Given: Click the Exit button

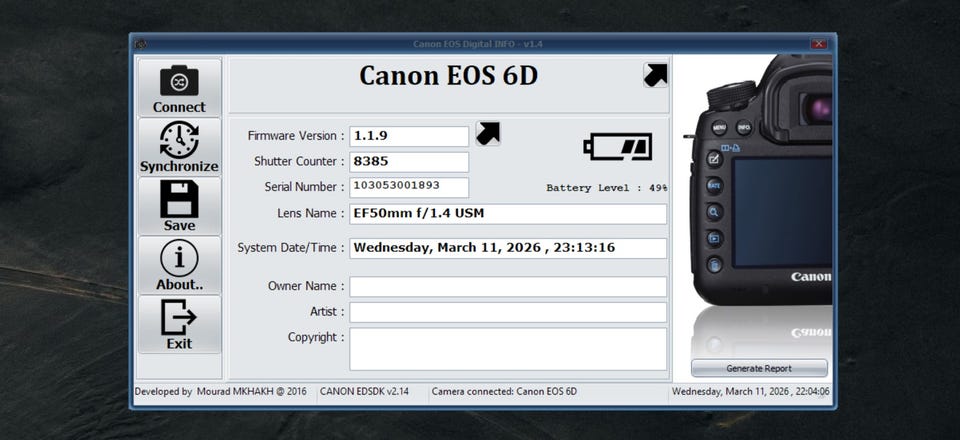Looking at the screenshot, I should 179,324.
